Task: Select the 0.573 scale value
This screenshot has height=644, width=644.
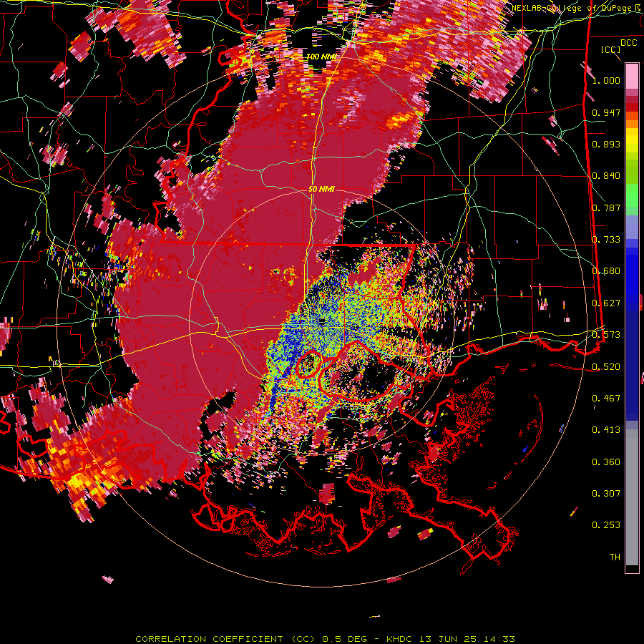Action: pyautogui.click(x=606, y=335)
